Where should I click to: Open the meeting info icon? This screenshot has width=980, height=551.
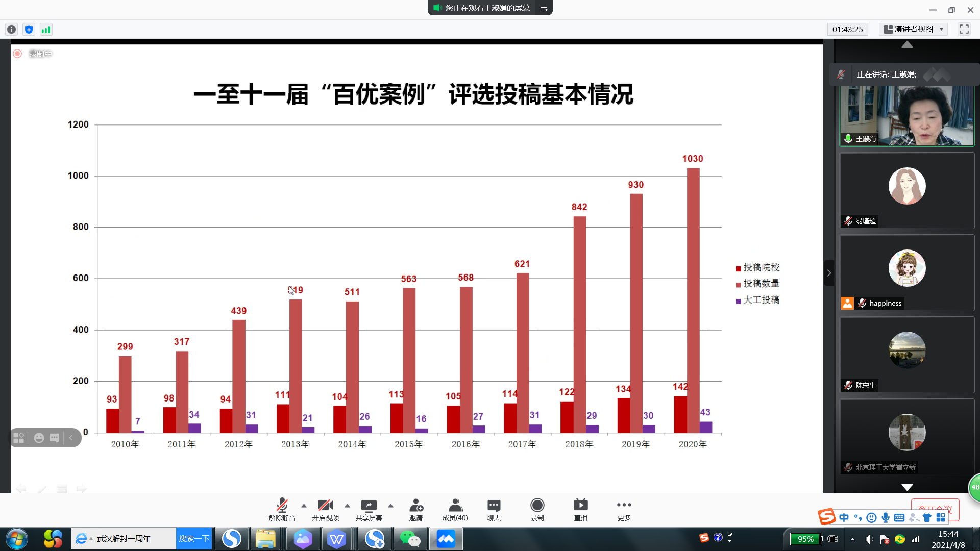(11, 30)
